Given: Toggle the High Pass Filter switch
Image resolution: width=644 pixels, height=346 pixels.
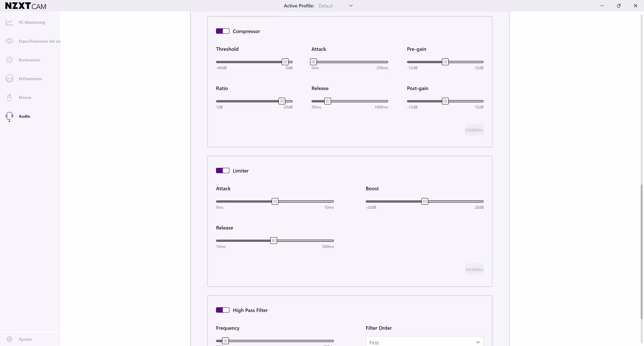Looking at the screenshot, I should point(223,310).
